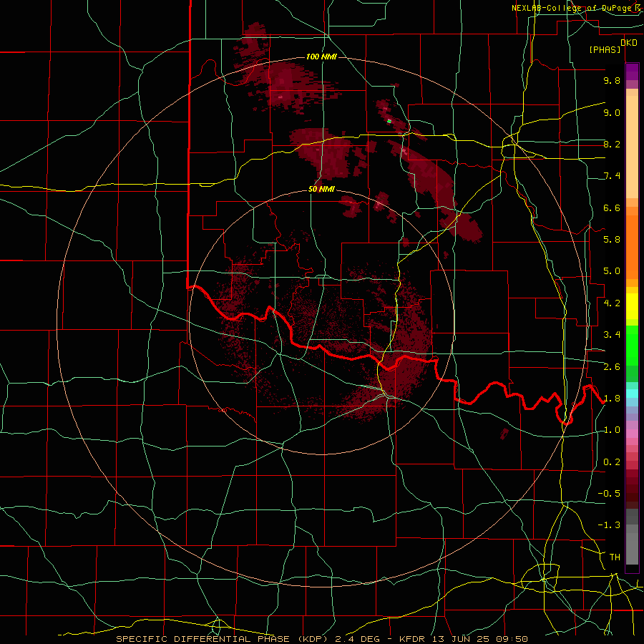
Task: Click the 100 NMI range ring label
Action: [x=321, y=57]
